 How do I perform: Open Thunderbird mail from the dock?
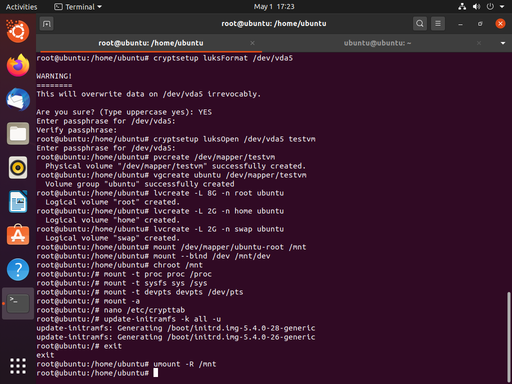coord(18,100)
